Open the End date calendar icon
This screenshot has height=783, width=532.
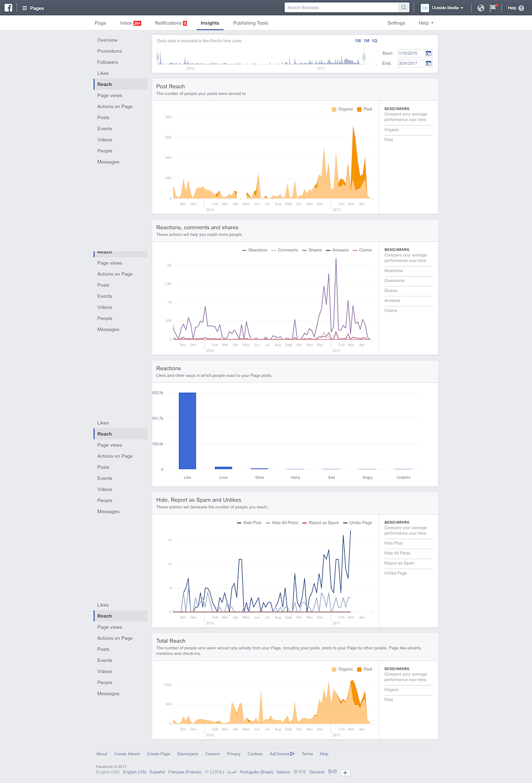click(x=428, y=64)
